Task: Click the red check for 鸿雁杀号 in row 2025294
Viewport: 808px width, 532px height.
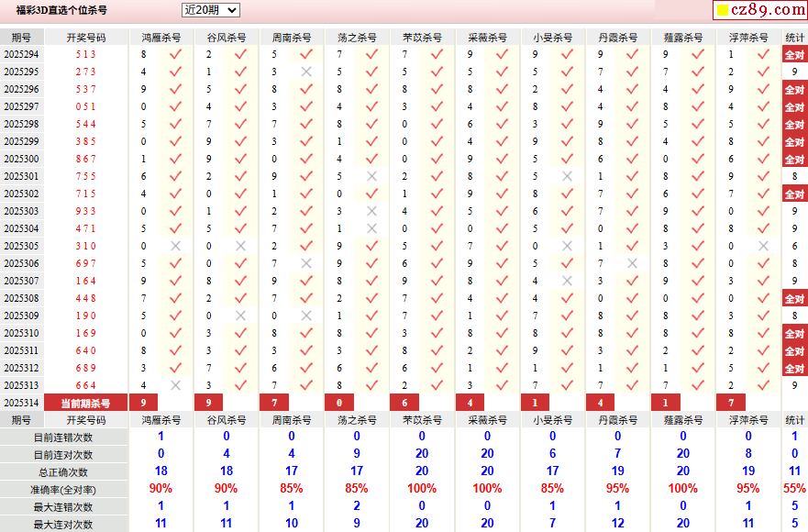Action: click(175, 53)
